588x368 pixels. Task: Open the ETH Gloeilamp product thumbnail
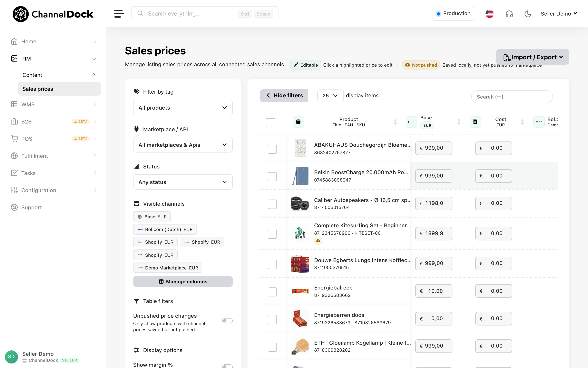(x=300, y=346)
